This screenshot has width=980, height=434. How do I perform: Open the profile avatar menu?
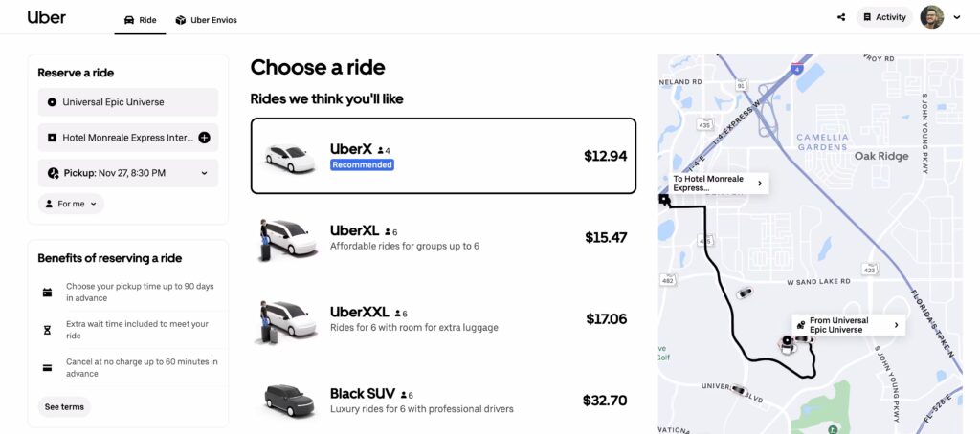[931, 17]
